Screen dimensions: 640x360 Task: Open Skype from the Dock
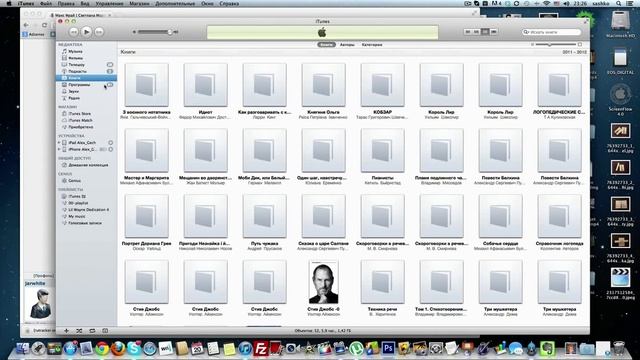click(134, 348)
